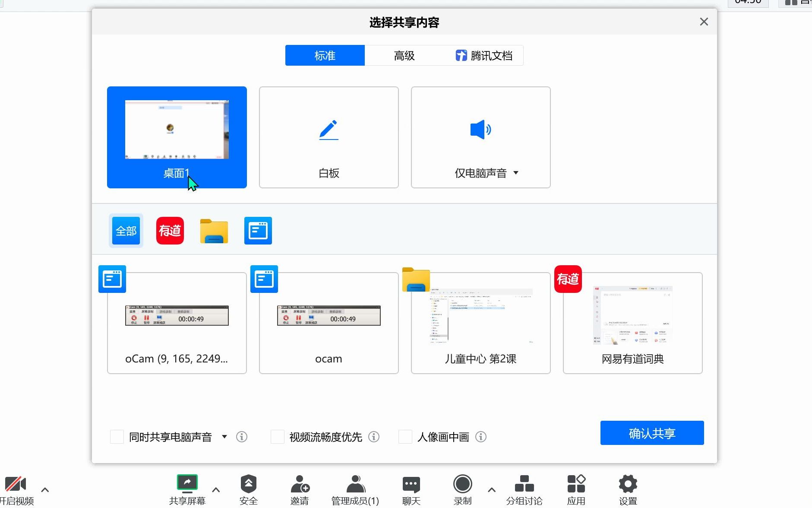Open the 应用 apps icon
The height and width of the screenshot is (508, 812).
[576, 483]
